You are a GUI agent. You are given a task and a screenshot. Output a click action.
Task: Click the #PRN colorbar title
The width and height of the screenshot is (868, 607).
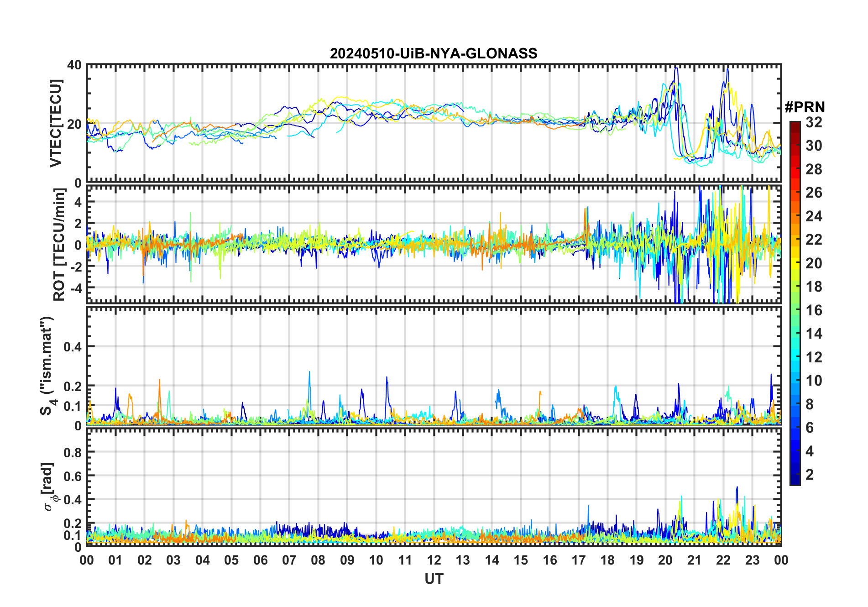[x=805, y=107]
